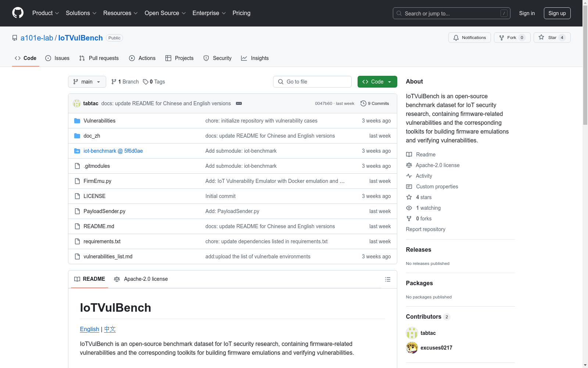Select the README tab

pyautogui.click(x=90, y=279)
